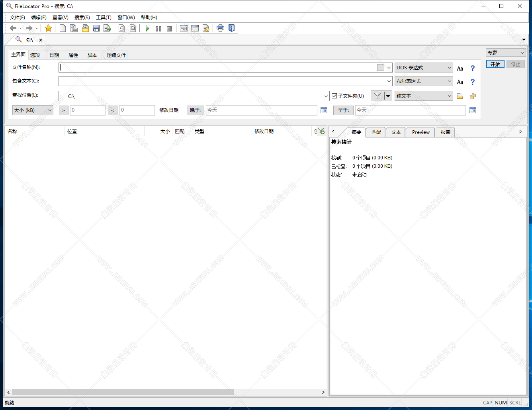Click the Open saved search folder icon

coord(85,28)
